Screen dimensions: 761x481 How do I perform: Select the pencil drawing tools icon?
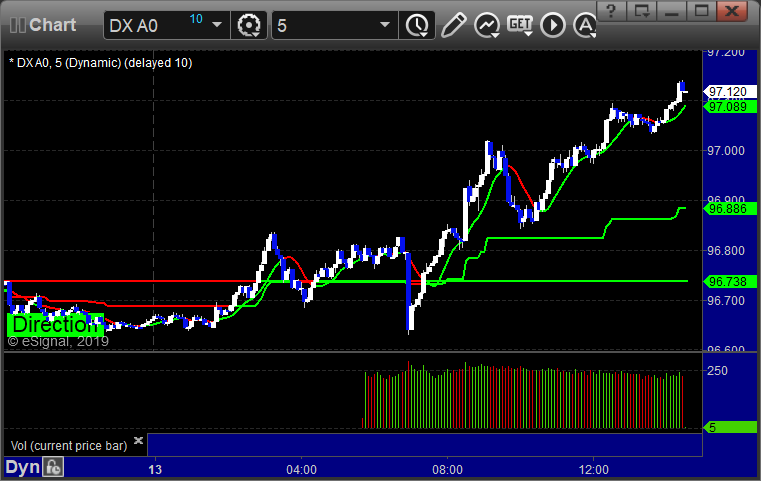[453, 25]
